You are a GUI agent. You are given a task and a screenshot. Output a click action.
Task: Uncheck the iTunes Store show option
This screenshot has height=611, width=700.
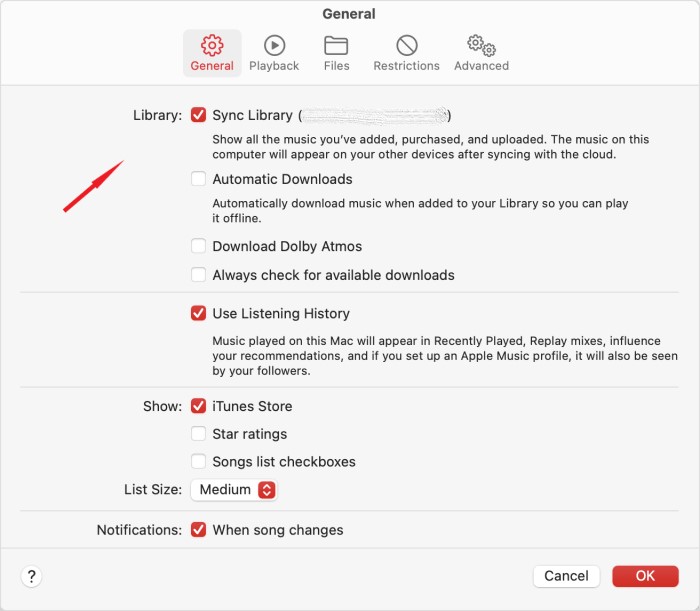pos(198,406)
